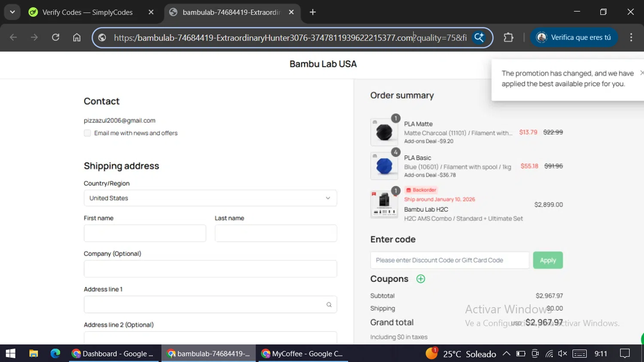
Task: View site information icon in address bar
Action: pos(102,38)
